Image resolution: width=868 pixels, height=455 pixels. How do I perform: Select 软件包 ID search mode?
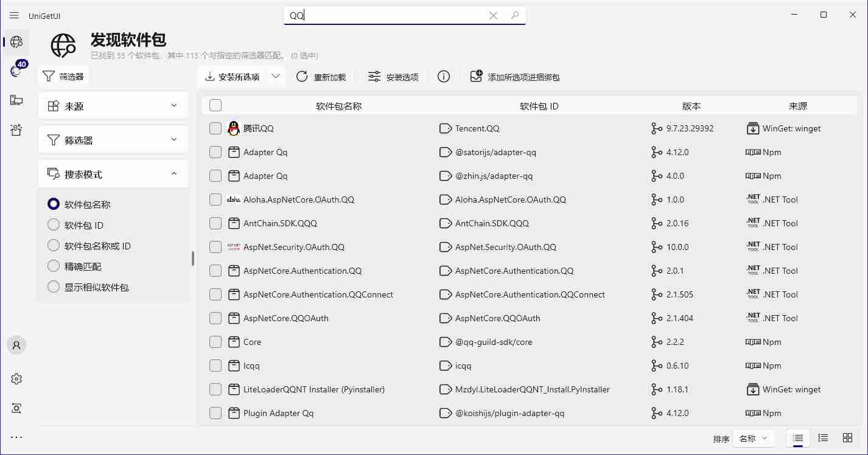click(75, 225)
